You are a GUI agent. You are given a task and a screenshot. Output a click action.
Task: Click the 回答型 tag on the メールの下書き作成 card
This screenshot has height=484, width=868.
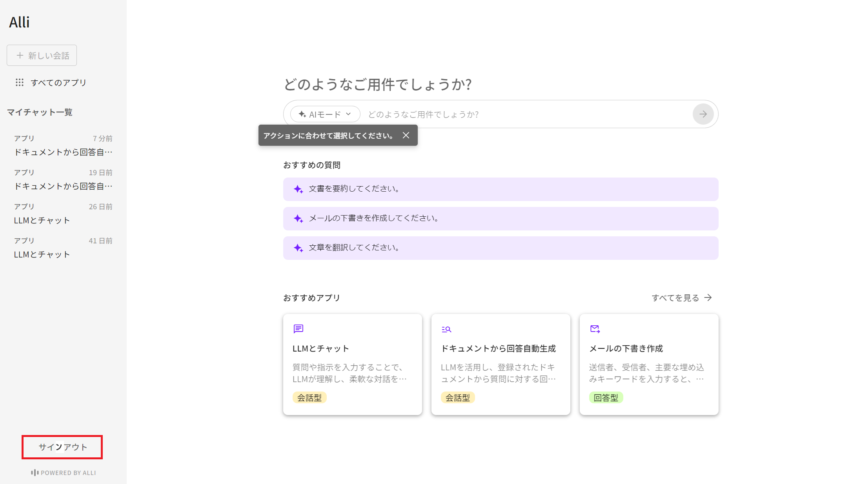606,397
